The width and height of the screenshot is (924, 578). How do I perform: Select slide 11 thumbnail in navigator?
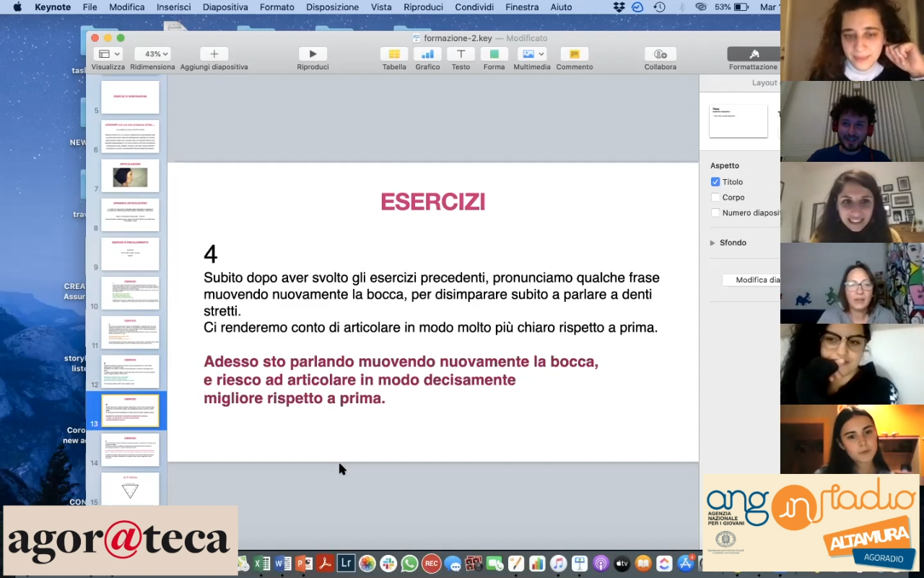coord(130,332)
